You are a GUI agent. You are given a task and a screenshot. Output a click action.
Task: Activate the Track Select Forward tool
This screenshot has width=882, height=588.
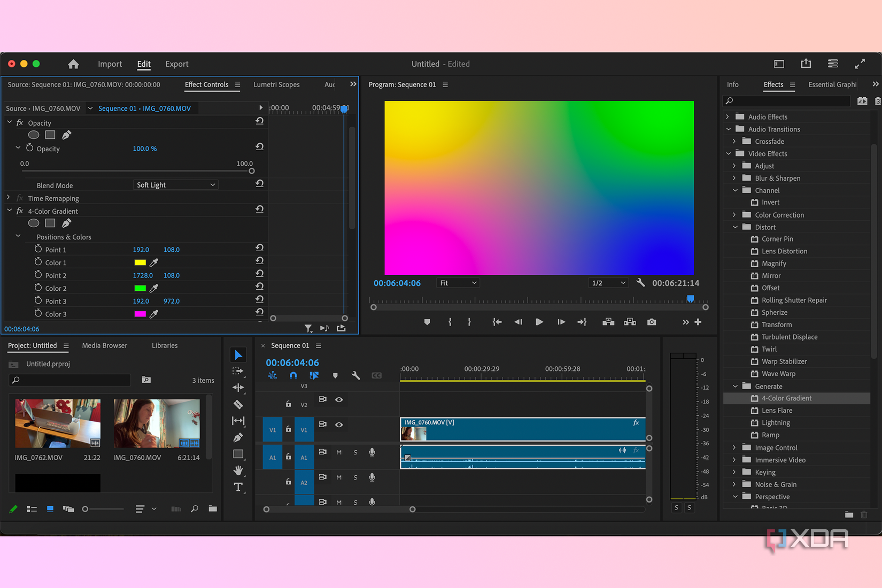[238, 371]
